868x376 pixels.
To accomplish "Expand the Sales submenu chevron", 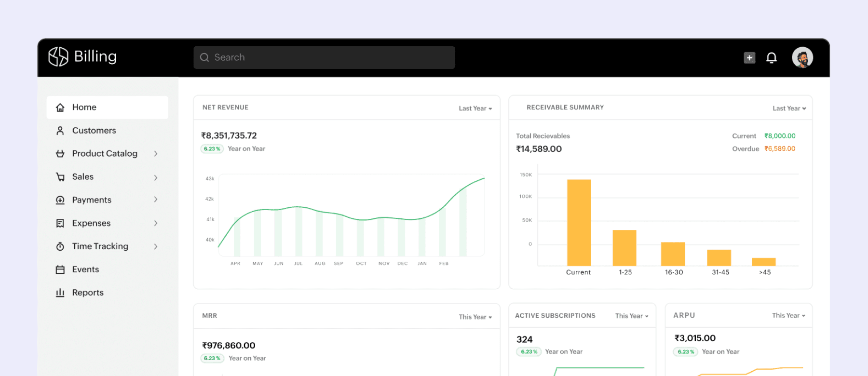I will coord(156,177).
